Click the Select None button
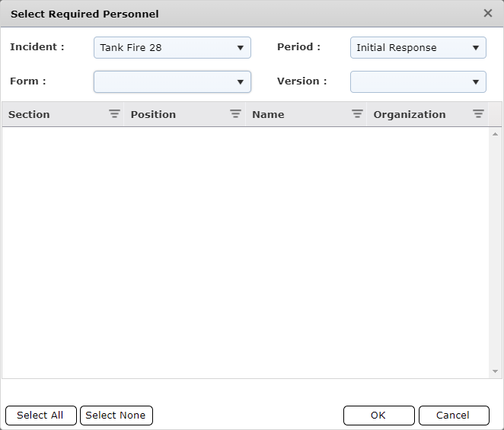 pyautogui.click(x=116, y=416)
